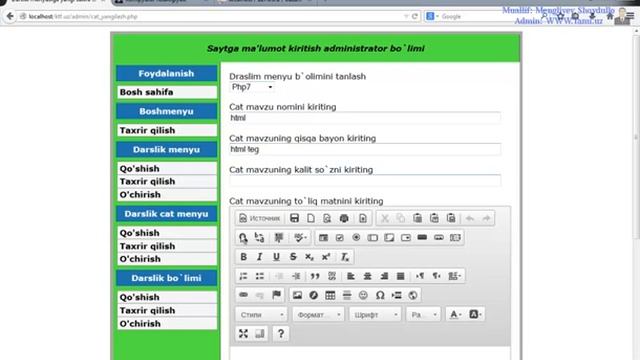This screenshot has width=640, height=360.
Task: Insert a Form element icon
Action: (x=323, y=238)
